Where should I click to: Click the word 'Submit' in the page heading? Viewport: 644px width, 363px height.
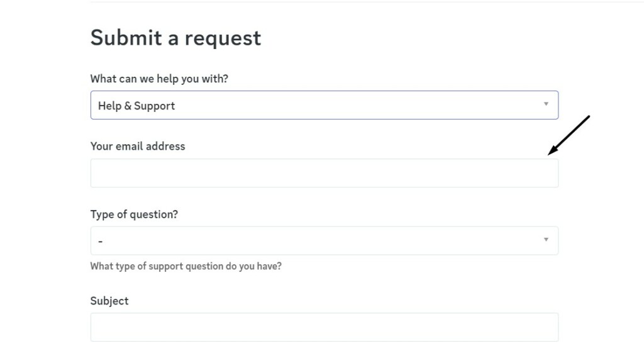(126, 38)
